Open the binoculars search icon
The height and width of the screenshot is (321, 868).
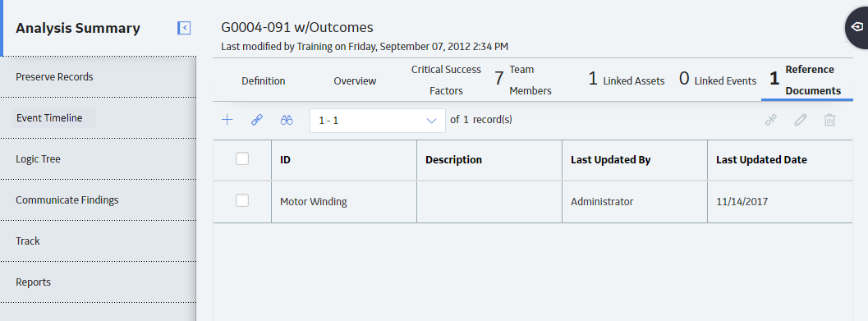pos(287,120)
